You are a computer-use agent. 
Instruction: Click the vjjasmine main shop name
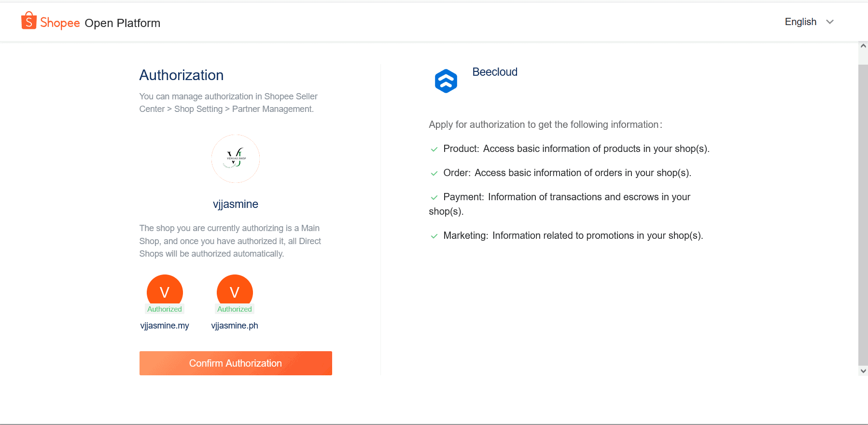[236, 204]
